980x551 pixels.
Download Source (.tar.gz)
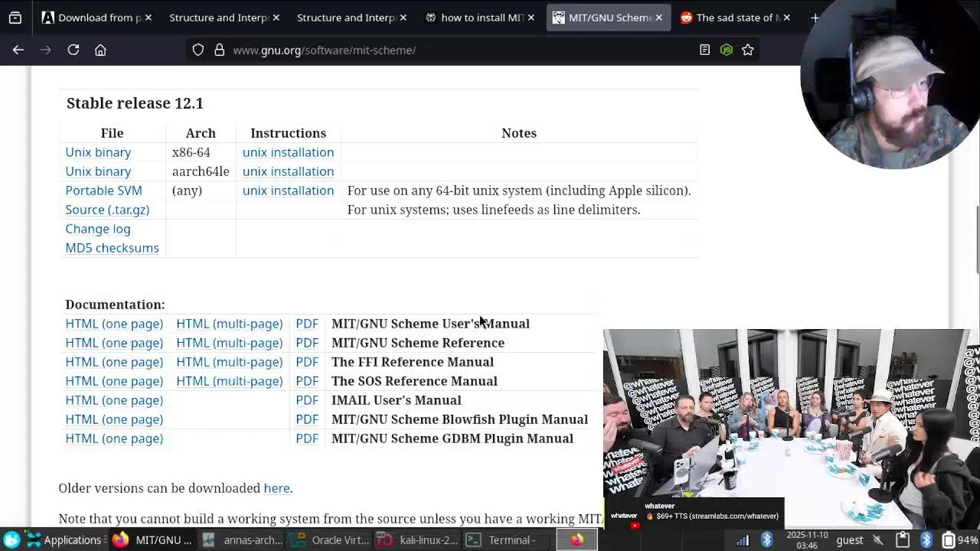pyautogui.click(x=107, y=210)
